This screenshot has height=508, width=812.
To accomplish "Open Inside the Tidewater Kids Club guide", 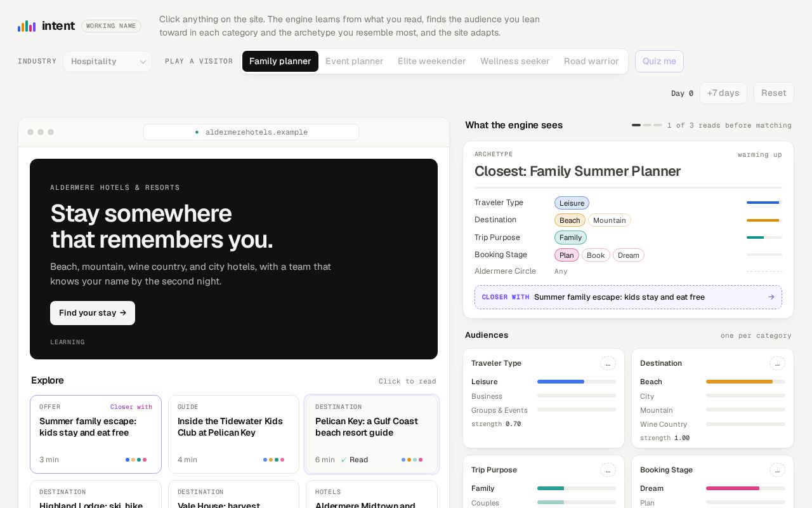I will pyautogui.click(x=233, y=434).
